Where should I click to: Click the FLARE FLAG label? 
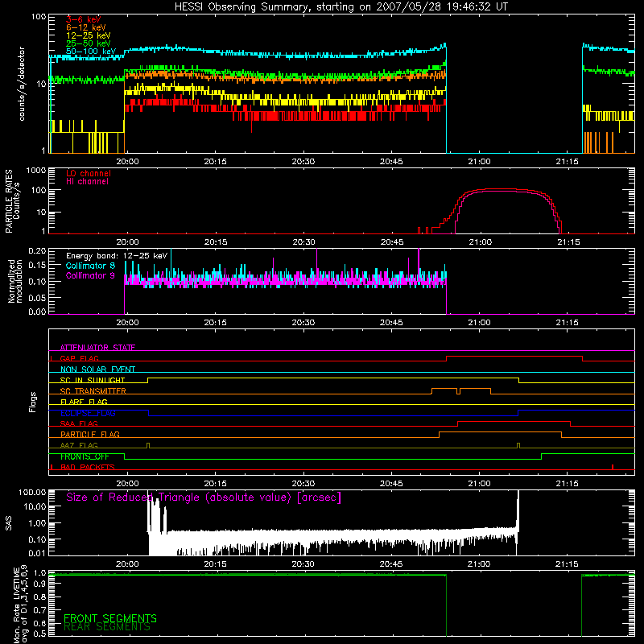click(84, 402)
